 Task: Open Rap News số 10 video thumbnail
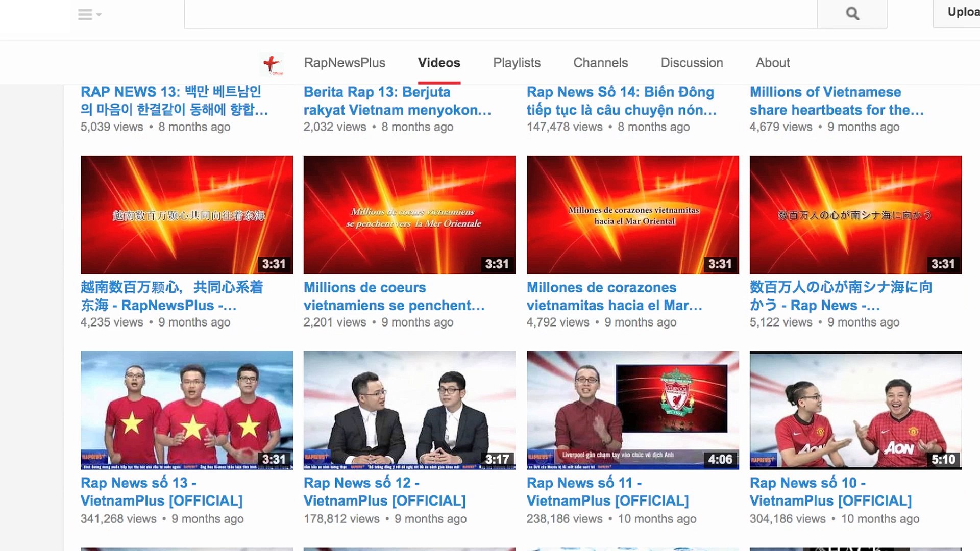855,410
